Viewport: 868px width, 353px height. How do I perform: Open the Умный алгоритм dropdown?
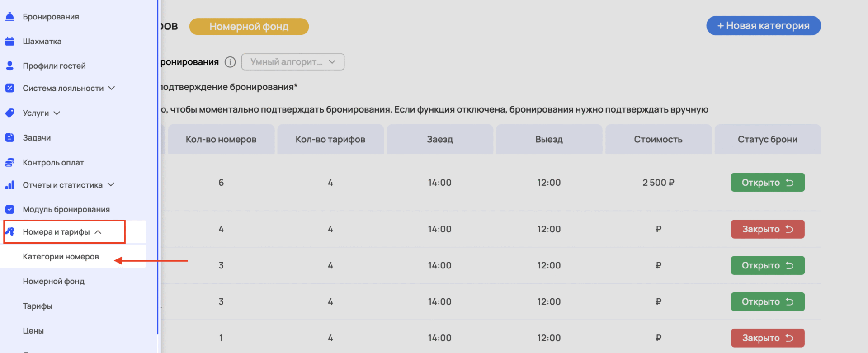pos(292,62)
